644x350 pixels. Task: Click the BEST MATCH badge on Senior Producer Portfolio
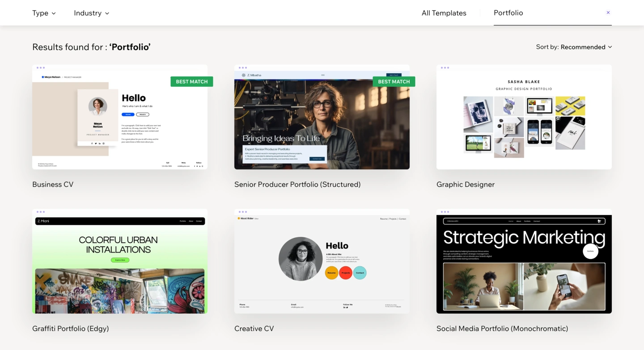pyautogui.click(x=394, y=81)
